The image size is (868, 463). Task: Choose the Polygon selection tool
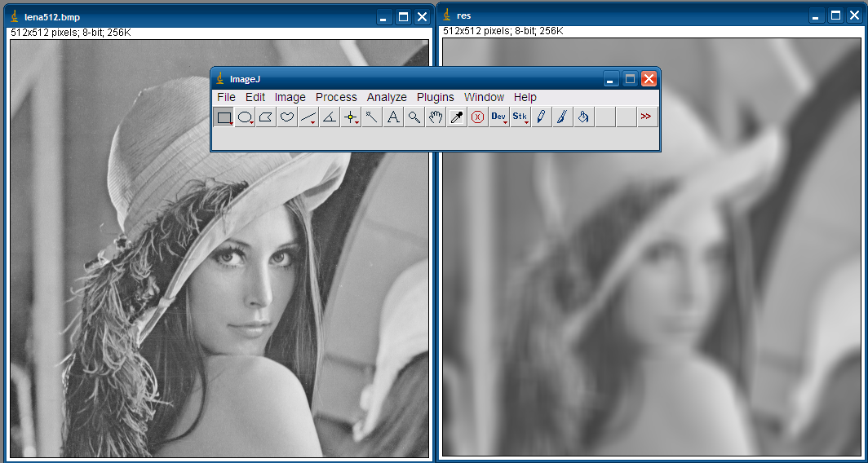(x=266, y=117)
